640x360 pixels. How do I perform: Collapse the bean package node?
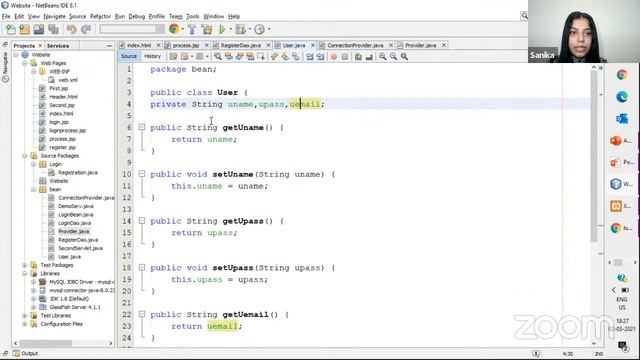pos(34,189)
